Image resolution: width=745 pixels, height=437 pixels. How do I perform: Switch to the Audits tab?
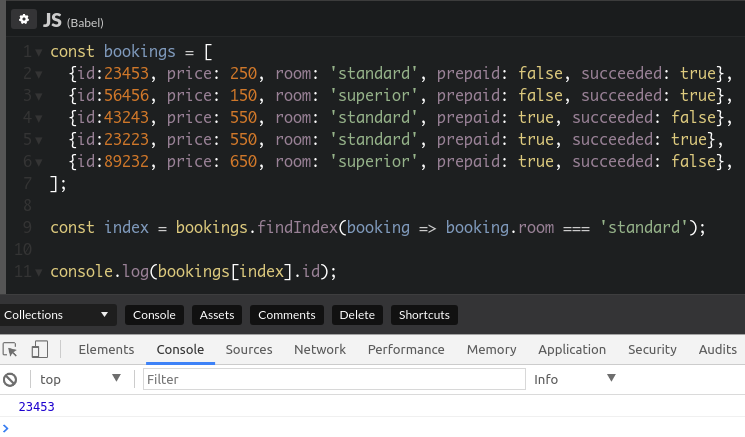[x=717, y=350]
